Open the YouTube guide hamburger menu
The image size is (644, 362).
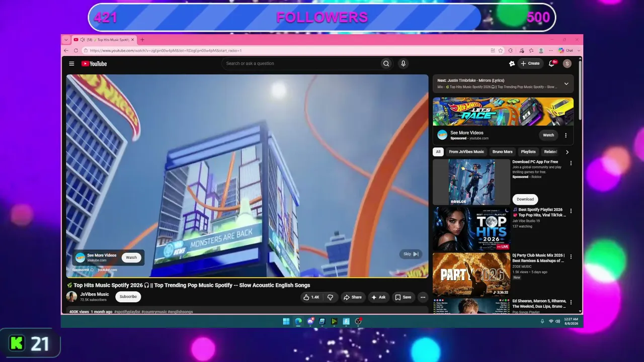coord(71,64)
